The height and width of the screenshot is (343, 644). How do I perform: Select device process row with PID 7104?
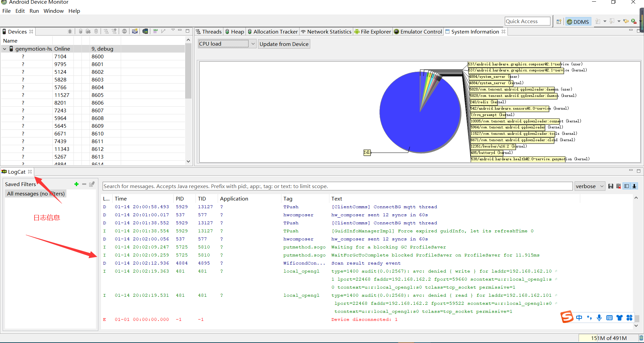click(93, 56)
